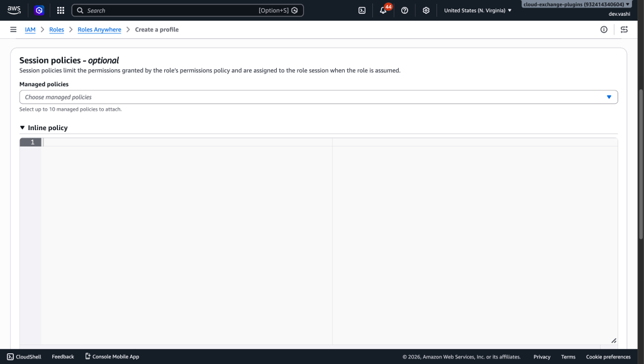Click the page vertical scrollbar
The width and height of the screenshot is (644, 364).
point(641,164)
